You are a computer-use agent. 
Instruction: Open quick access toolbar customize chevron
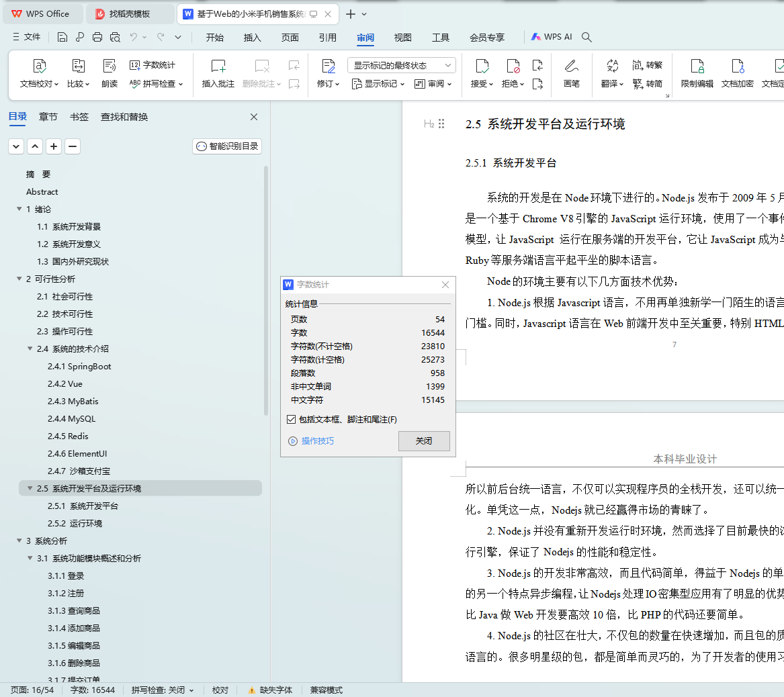(178, 37)
